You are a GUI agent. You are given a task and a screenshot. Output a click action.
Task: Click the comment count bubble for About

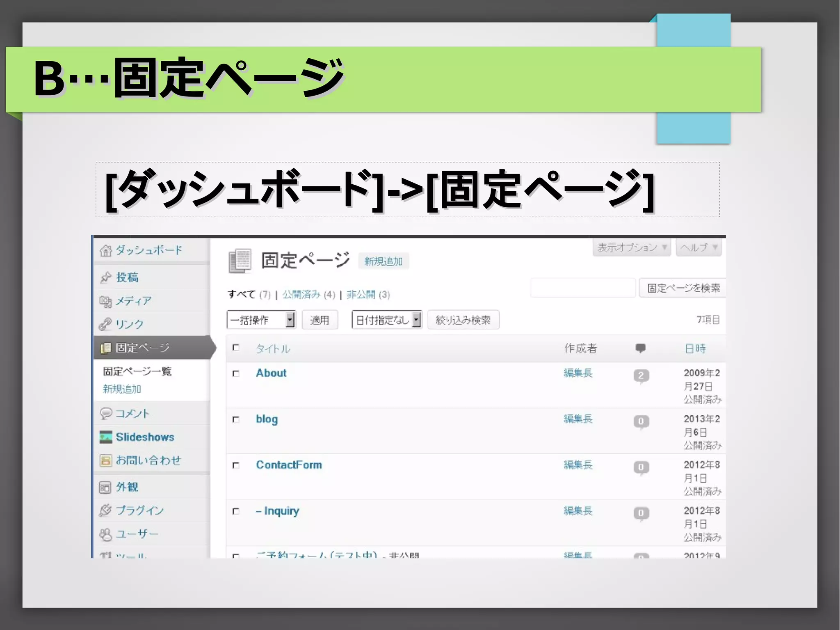641,376
